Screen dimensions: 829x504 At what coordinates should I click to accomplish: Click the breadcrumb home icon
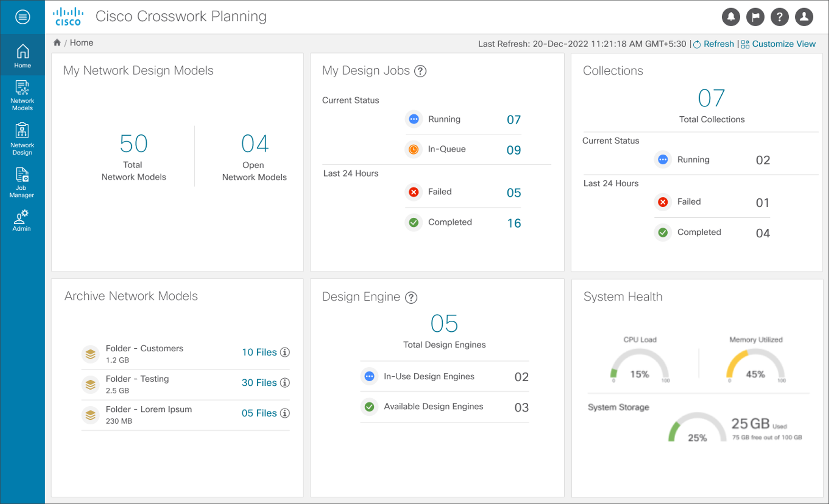point(57,43)
